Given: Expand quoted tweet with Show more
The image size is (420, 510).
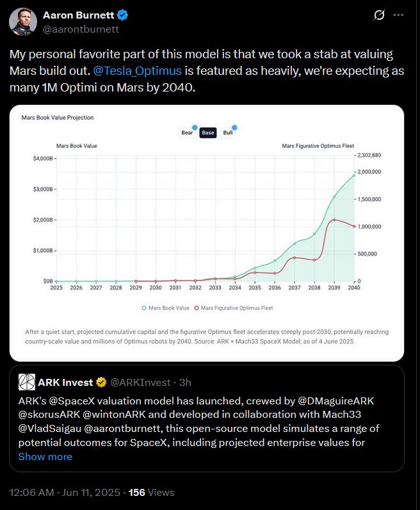Looking at the screenshot, I should pyautogui.click(x=45, y=456).
